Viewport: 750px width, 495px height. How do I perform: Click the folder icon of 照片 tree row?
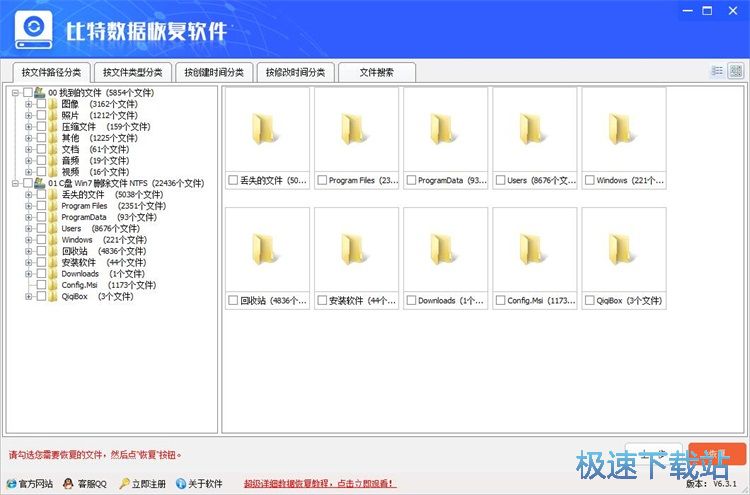coord(53,115)
